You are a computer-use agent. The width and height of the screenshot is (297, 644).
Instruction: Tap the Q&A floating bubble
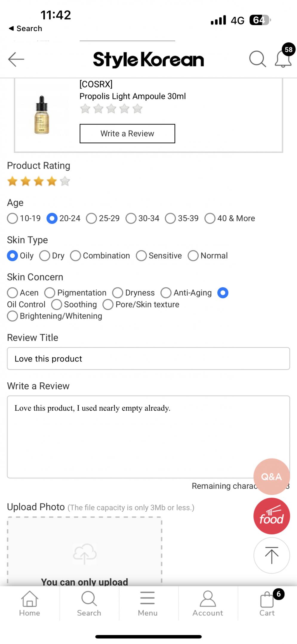click(271, 476)
